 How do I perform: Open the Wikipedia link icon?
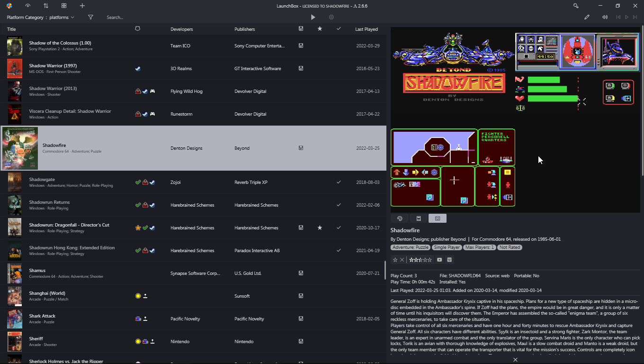click(x=449, y=260)
